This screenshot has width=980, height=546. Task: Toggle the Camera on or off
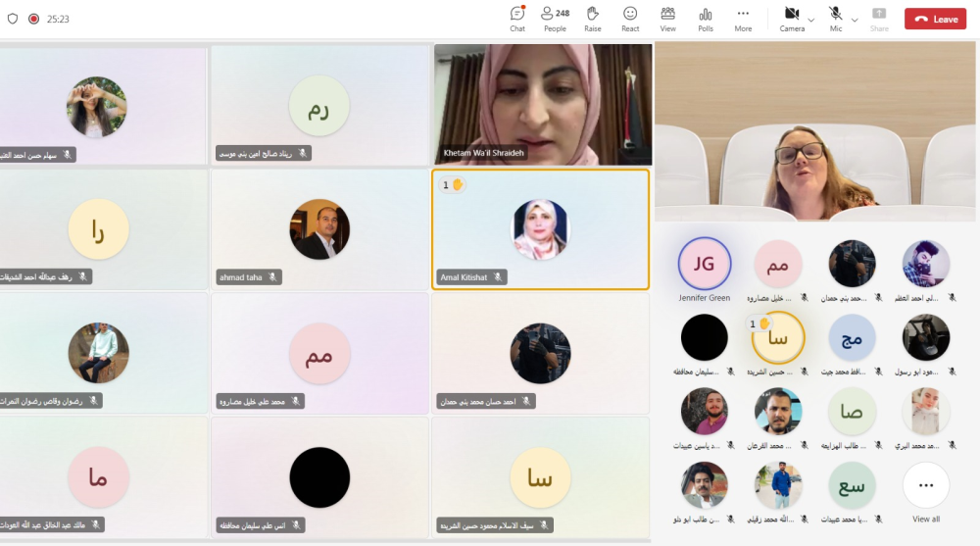pos(791,18)
